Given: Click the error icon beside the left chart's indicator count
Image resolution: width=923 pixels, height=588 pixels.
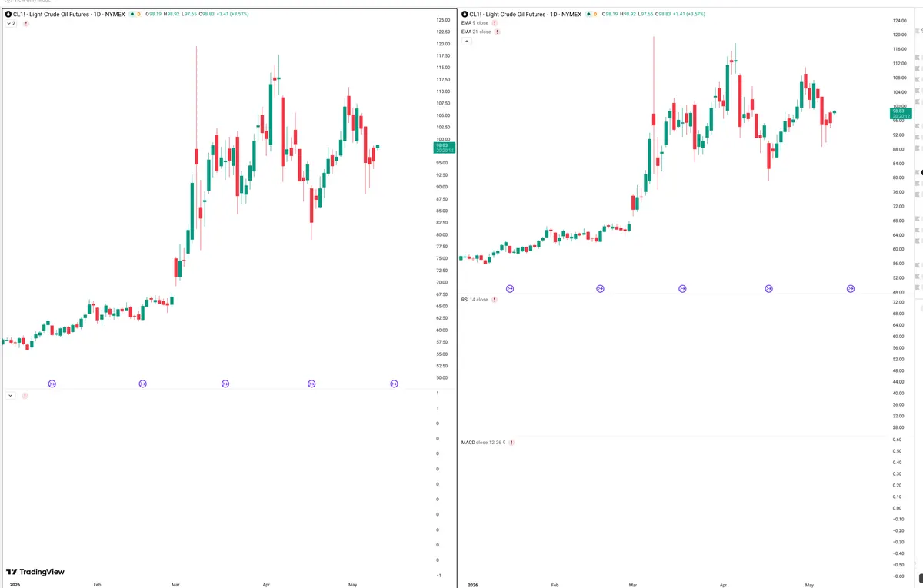Looking at the screenshot, I should tap(26, 24).
